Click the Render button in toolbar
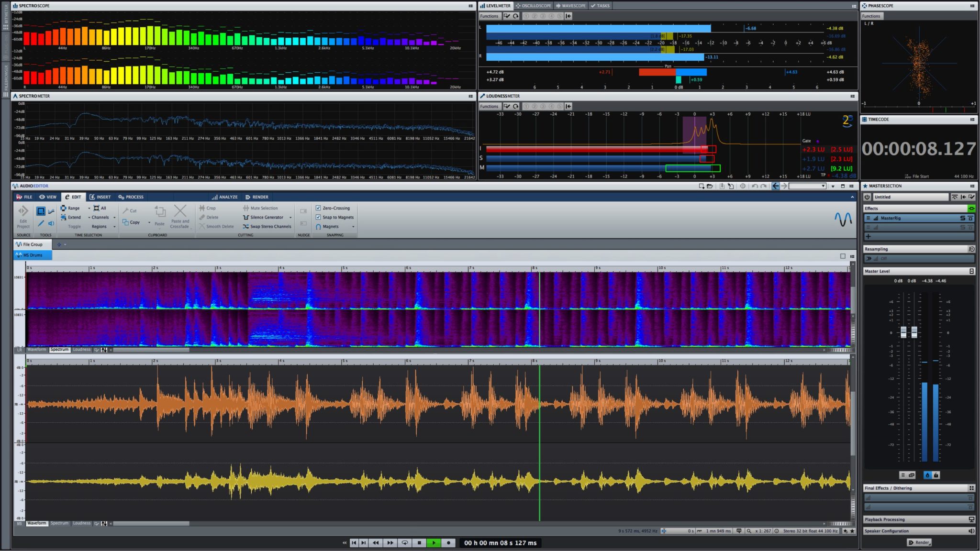980x551 pixels. (259, 197)
